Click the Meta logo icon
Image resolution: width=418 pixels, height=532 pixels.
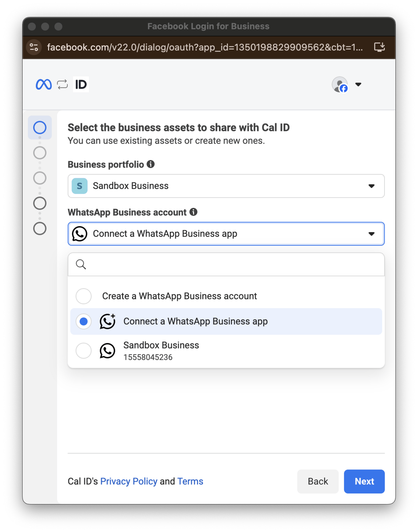(44, 84)
